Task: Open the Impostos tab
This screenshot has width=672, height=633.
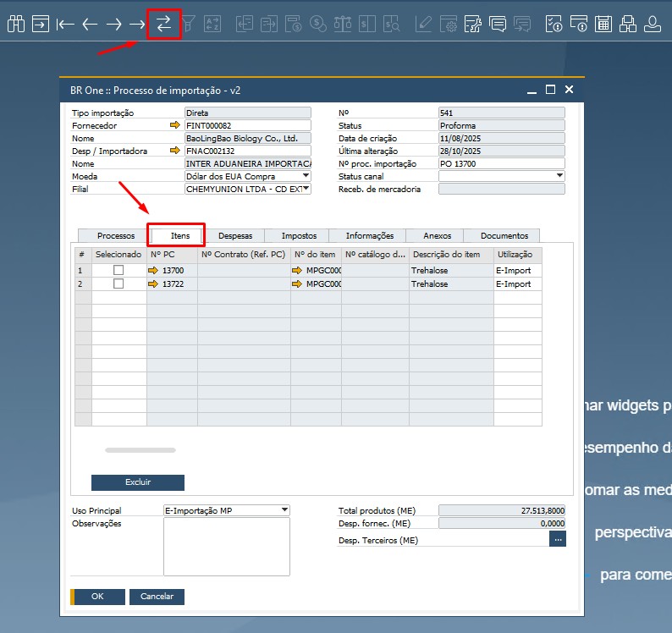Action: (x=299, y=236)
